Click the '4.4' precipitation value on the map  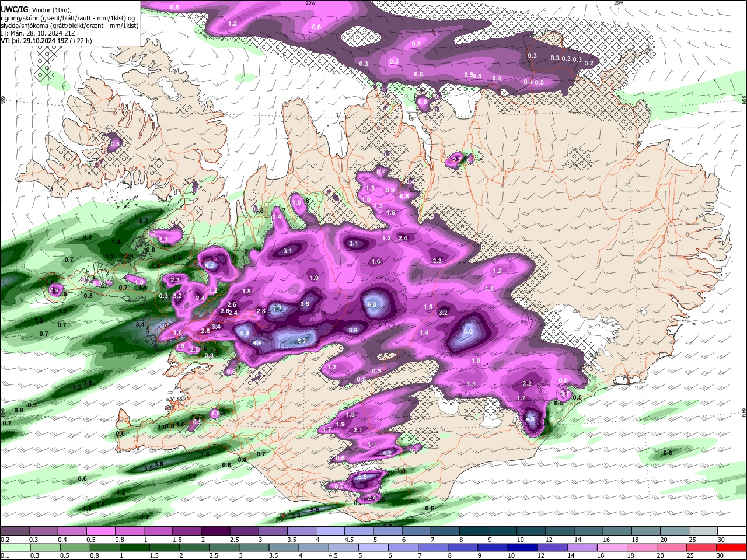[257, 343]
